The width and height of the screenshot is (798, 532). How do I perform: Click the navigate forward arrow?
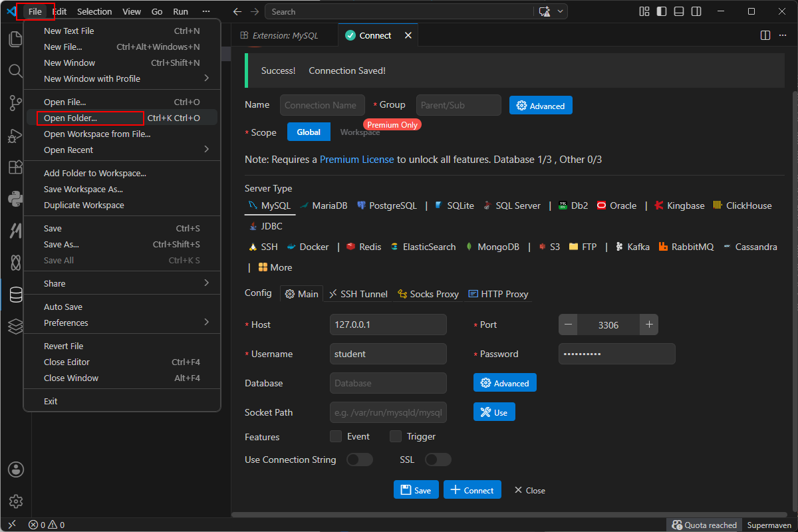[255, 11]
